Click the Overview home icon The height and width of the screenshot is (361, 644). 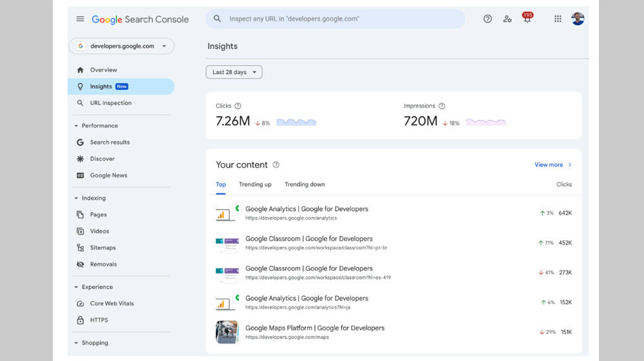pyautogui.click(x=80, y=70)
